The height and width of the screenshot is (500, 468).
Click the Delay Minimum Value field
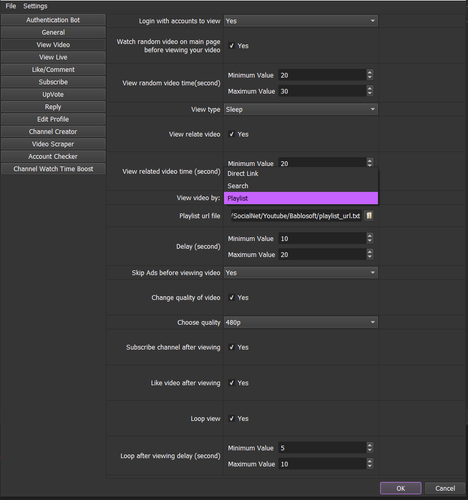pos(322,239)
